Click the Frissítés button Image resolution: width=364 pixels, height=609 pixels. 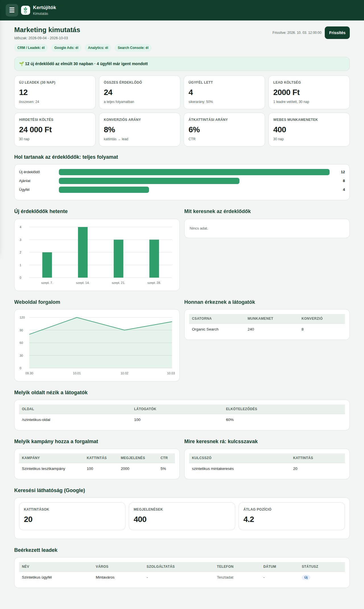pos(337,33)
